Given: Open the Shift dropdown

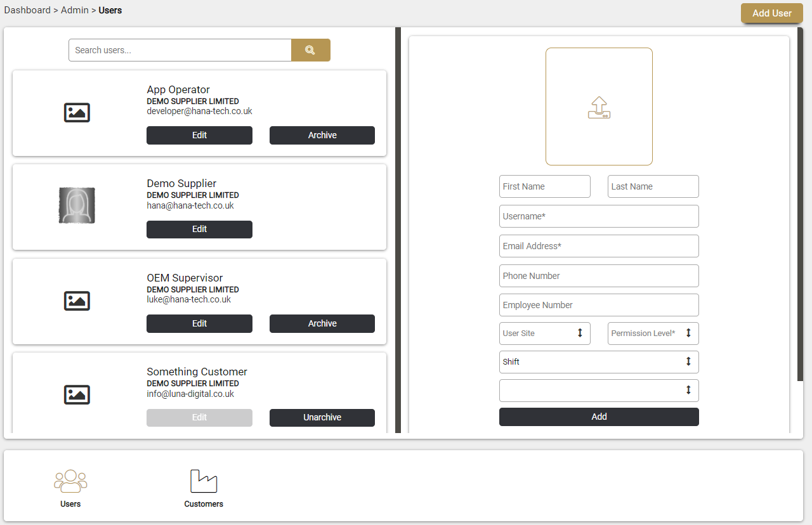Looking at the screenshot, I should [x=599, y=362].
